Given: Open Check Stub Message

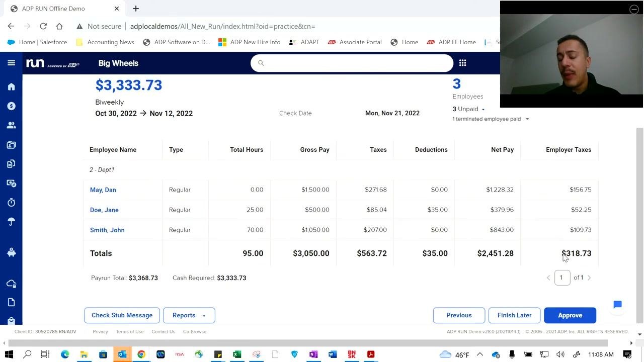Looking at the screenshot, I should point(122,315).
